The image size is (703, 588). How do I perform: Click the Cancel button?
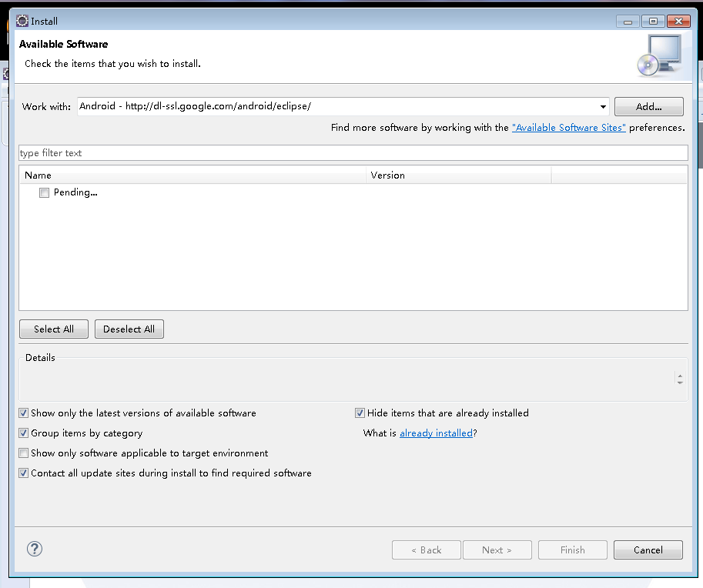[x=648, y=550]
